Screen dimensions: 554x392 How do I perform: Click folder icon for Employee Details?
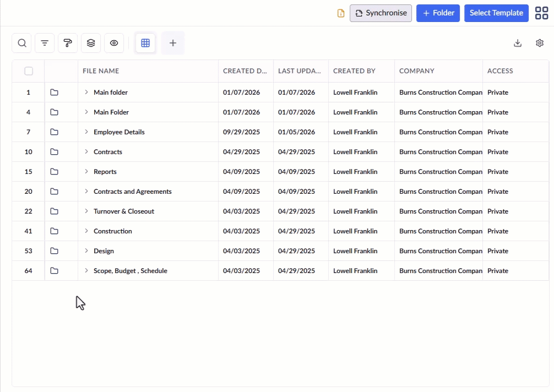[54, 132]
